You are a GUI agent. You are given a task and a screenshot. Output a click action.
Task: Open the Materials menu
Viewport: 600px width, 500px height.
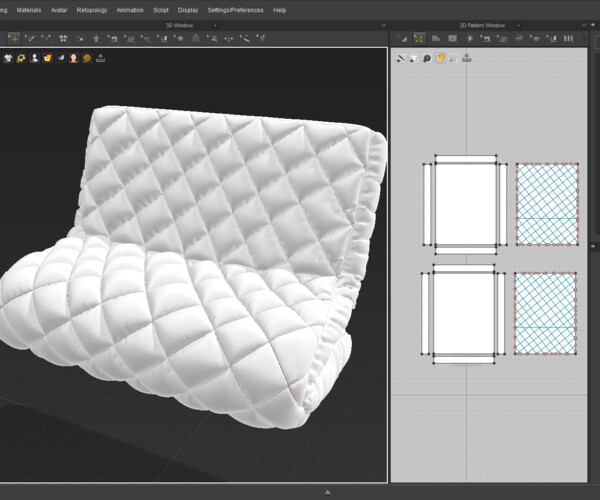[x=28, y=10]
